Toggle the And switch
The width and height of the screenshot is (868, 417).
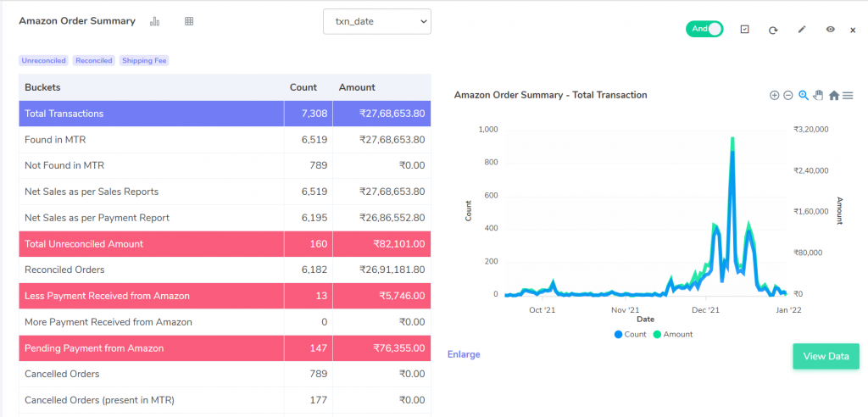tap(704, 30)
